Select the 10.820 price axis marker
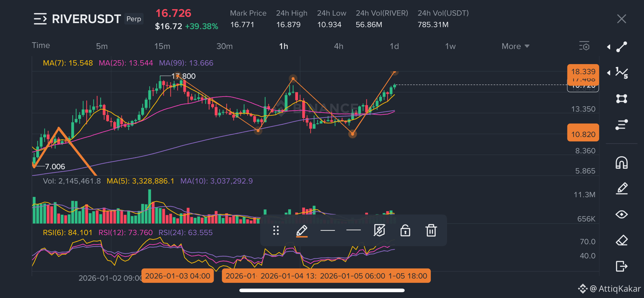The height and width of the screenshot is (298, 644). (583, 132)
